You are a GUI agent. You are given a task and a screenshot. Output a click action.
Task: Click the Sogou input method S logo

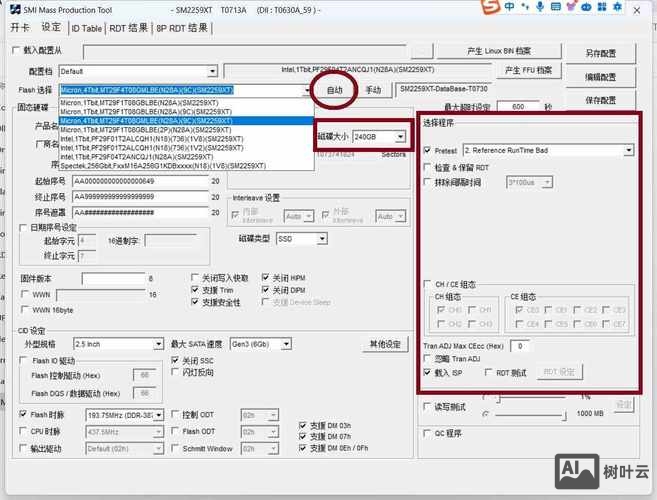(x=491, y=8)
